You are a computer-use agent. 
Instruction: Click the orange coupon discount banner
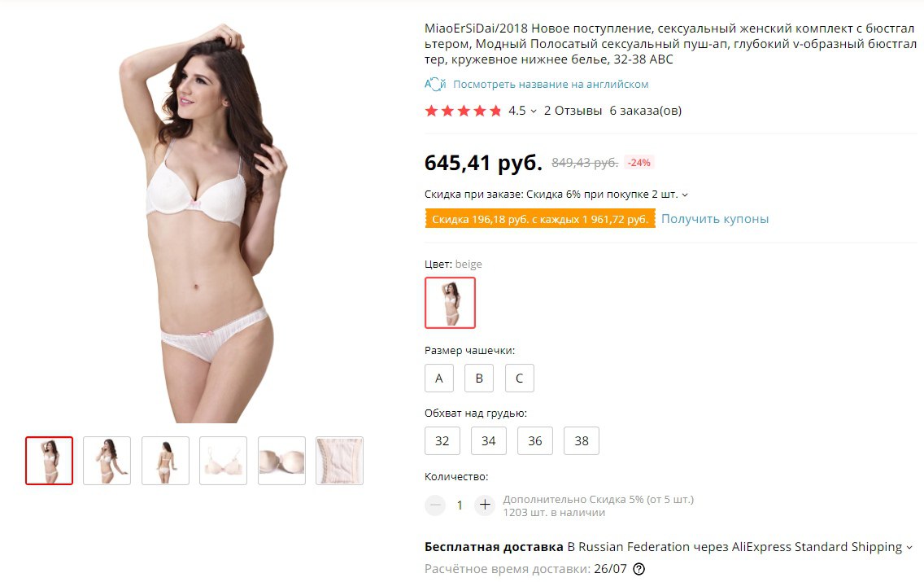click(540, 219)
